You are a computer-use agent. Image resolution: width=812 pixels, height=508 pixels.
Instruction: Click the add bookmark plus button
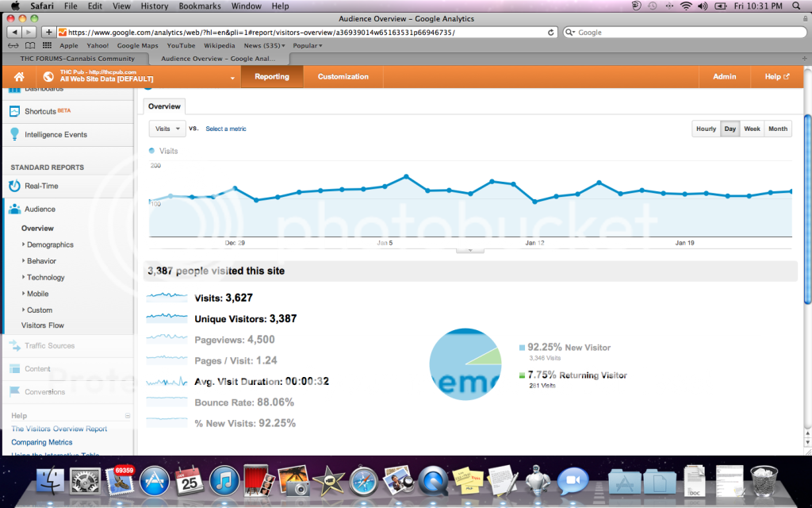coord(48,32)
